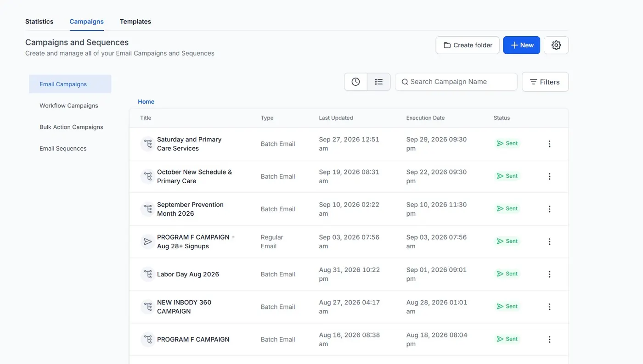
Task: Click the clock history view icon
Action: pyautogui.click(x=355, y=82)
